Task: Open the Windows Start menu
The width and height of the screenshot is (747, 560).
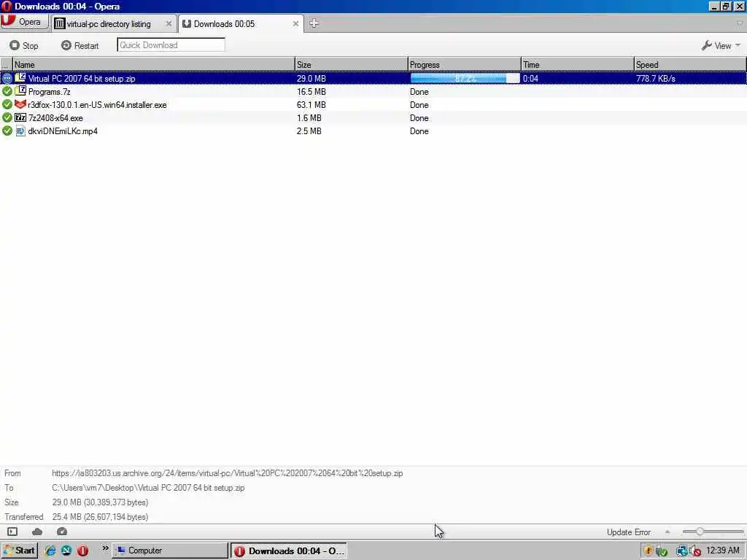Action: click(19, 551)
